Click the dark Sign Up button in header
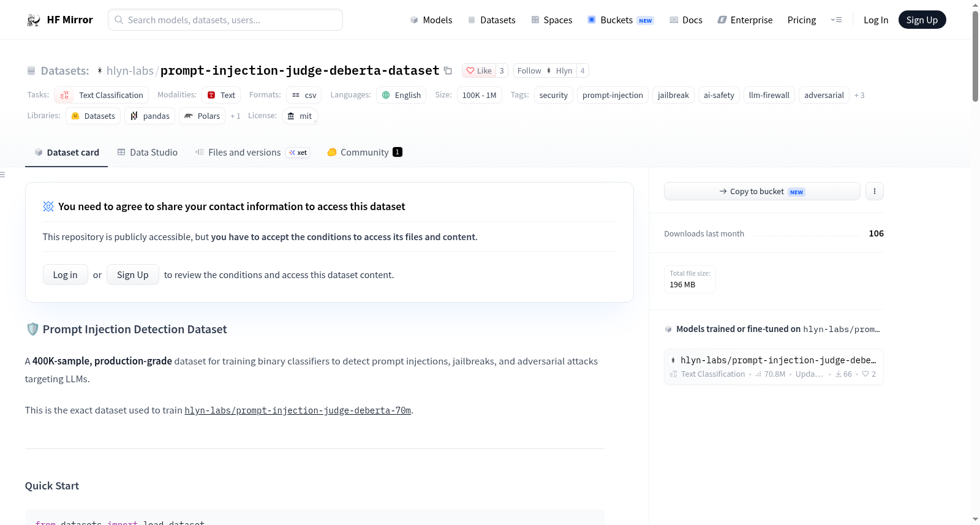This screenshot has width=980, height=525. 922,20
